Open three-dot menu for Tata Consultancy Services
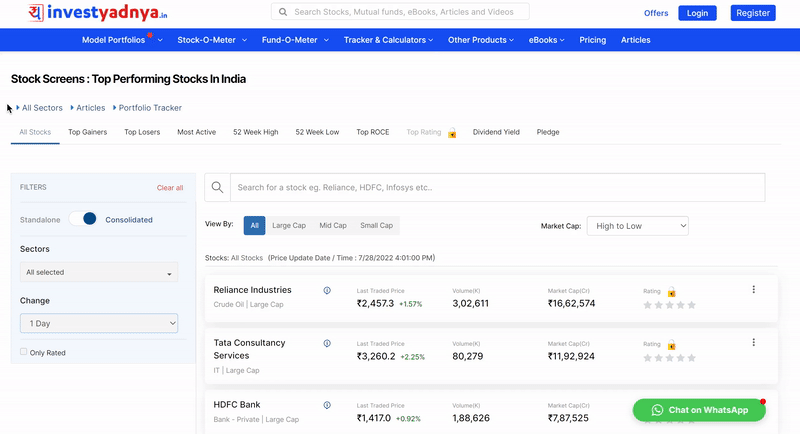The height and width of the screenshot is (434, 800). pyautogui.click(x=753, y=342)
